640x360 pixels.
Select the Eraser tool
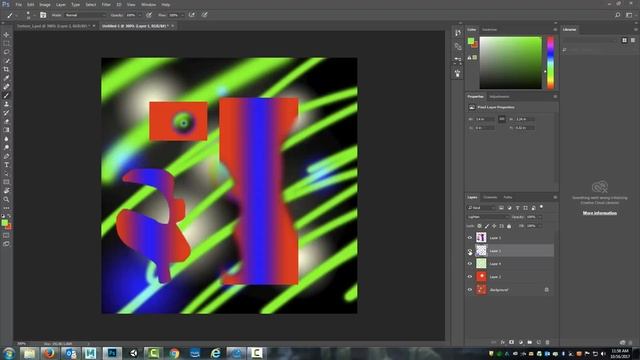(6, 122)
